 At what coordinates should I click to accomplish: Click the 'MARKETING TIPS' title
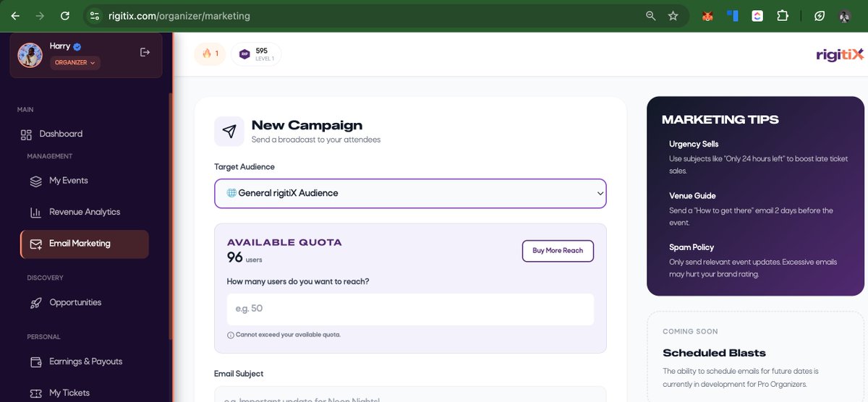[x=720, y=119]
